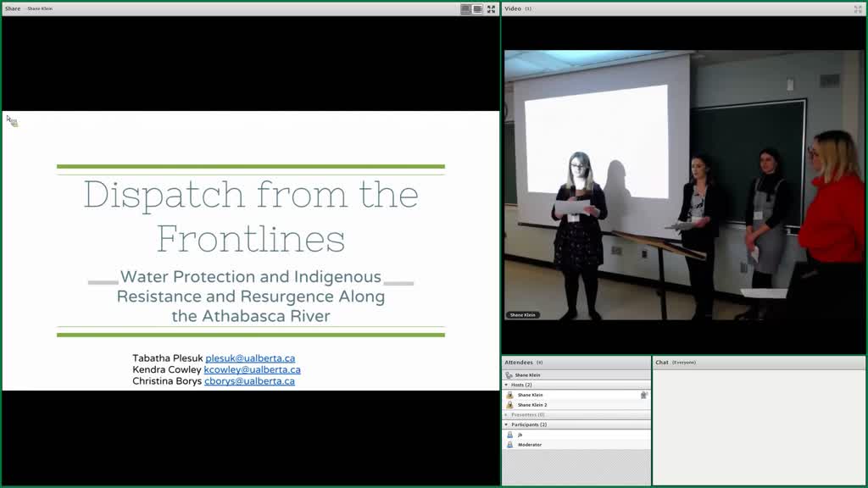Open kcowley@ualberta.ca email link
868x488 pixels.
coord(252,369)
